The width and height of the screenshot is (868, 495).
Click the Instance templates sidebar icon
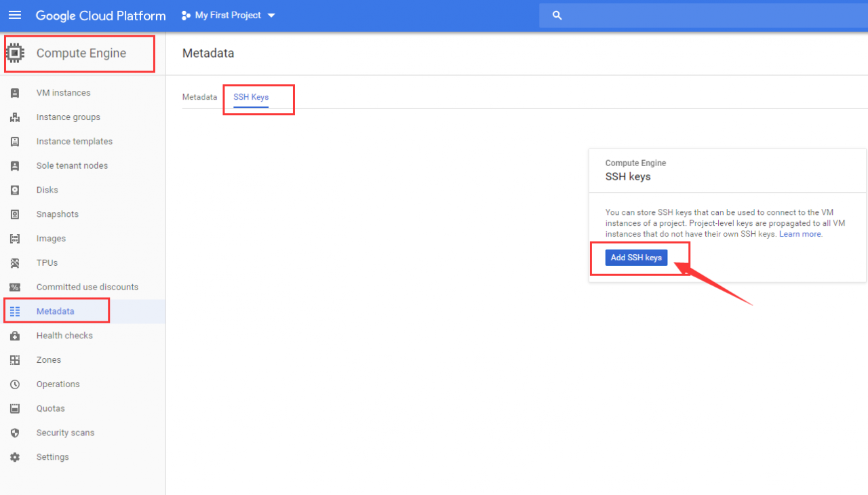pos(15,142)
